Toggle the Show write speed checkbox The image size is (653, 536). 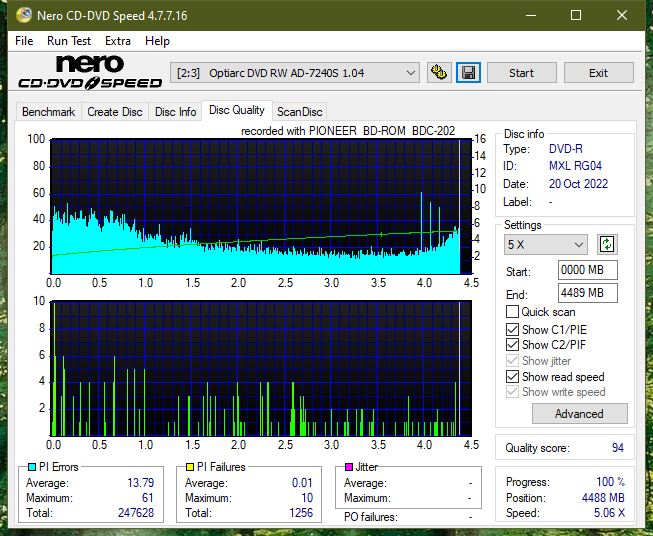click(x=512, y=392)
